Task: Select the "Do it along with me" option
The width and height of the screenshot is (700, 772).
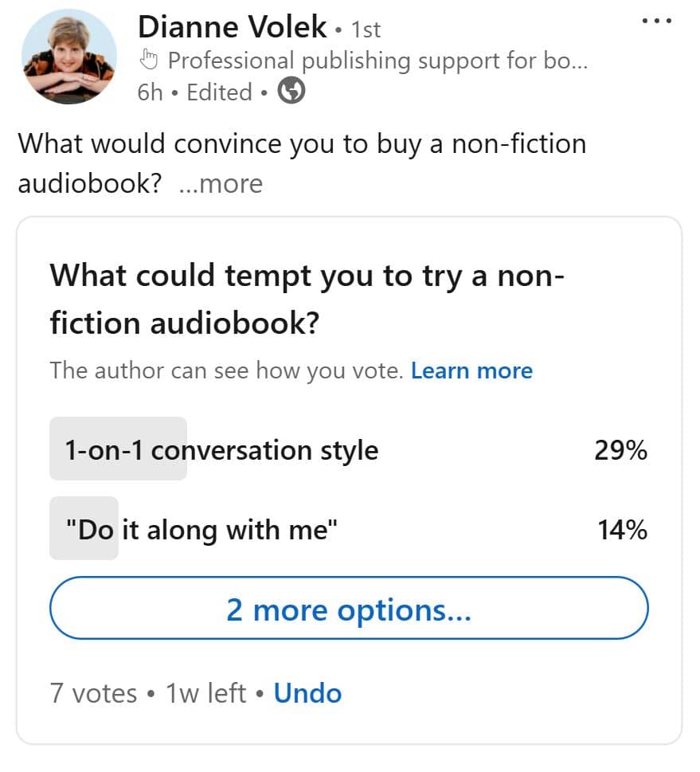Action: (x=202, y=529)
